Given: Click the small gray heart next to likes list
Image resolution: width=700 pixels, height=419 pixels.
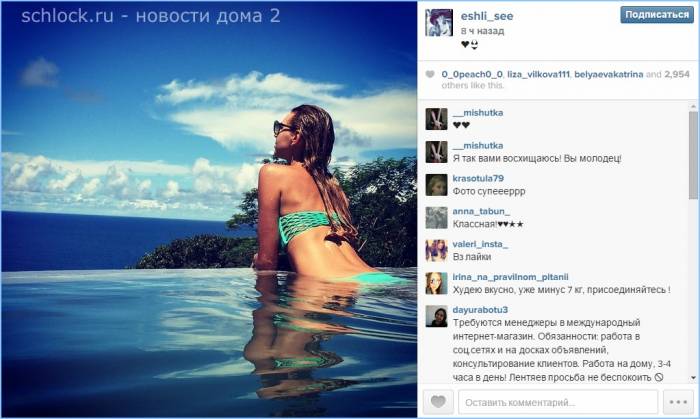Looking at the screenshot, I should tap(429, 74).
